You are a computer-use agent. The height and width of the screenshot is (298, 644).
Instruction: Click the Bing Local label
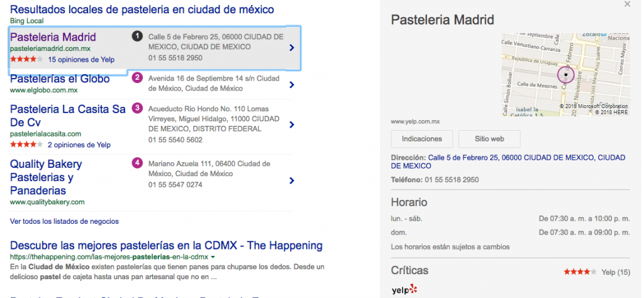point(26,21)
